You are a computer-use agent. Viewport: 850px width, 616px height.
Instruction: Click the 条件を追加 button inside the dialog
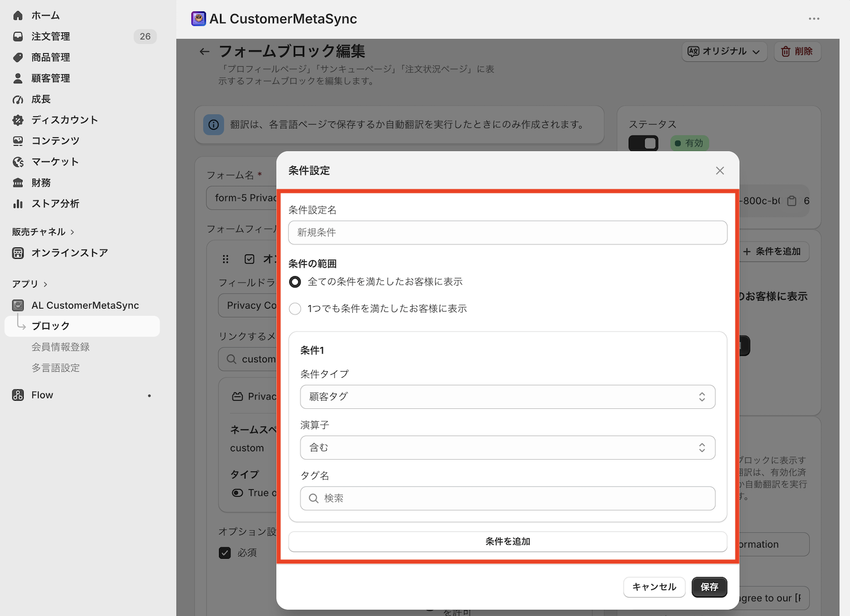click(x=508, y=542)
